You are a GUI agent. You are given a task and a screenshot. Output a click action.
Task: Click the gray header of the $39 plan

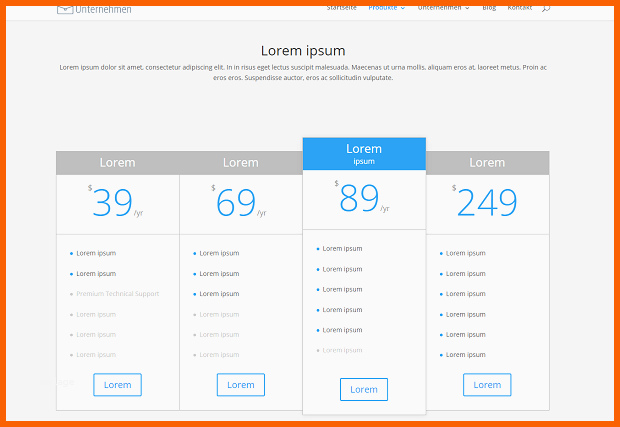(x=117, y=163)
